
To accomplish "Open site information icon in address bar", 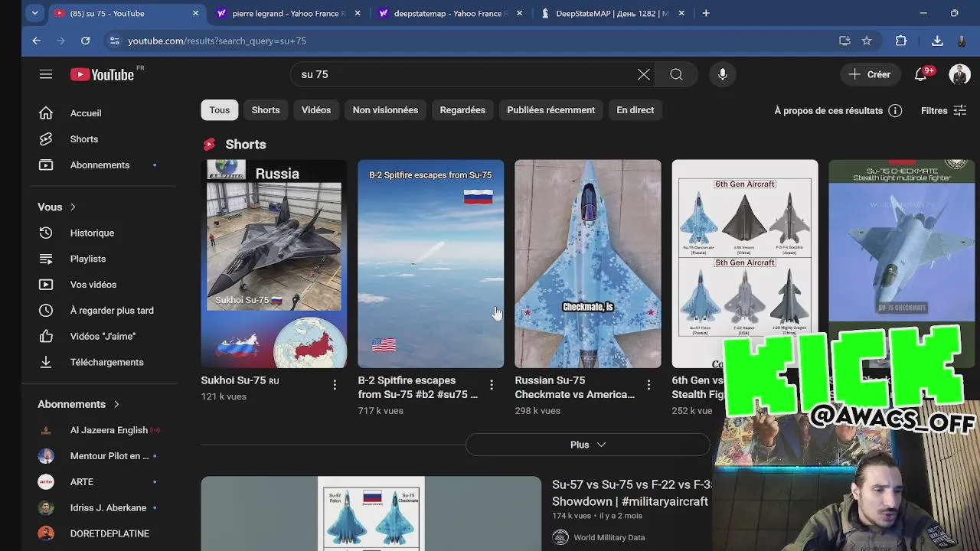I will pyautogui.click(x=114, y=41).
